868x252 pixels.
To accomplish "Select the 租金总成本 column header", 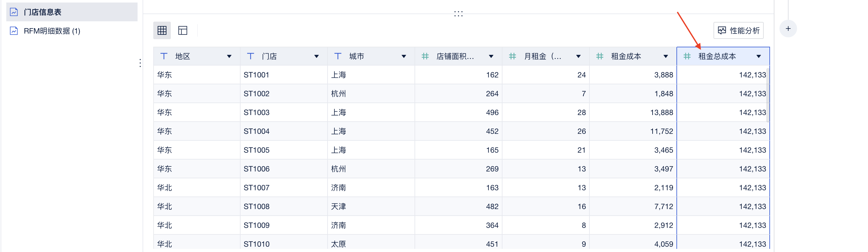I will coord(723,56).
